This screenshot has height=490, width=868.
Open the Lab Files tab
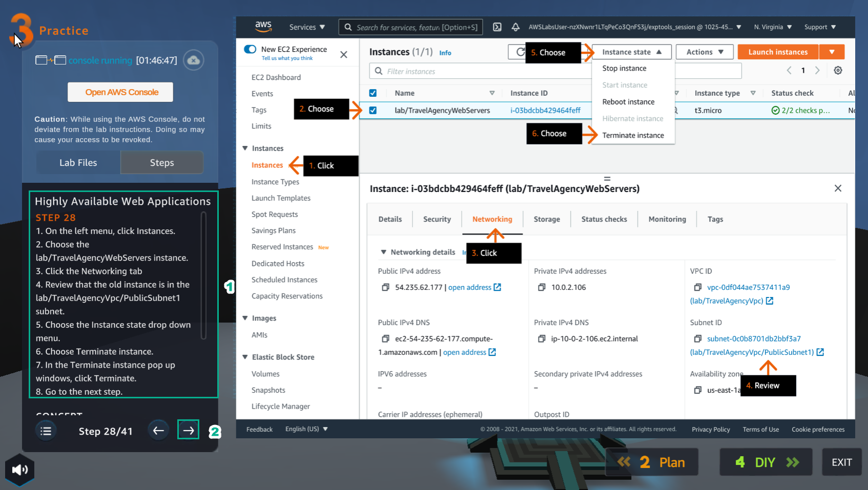78,163
